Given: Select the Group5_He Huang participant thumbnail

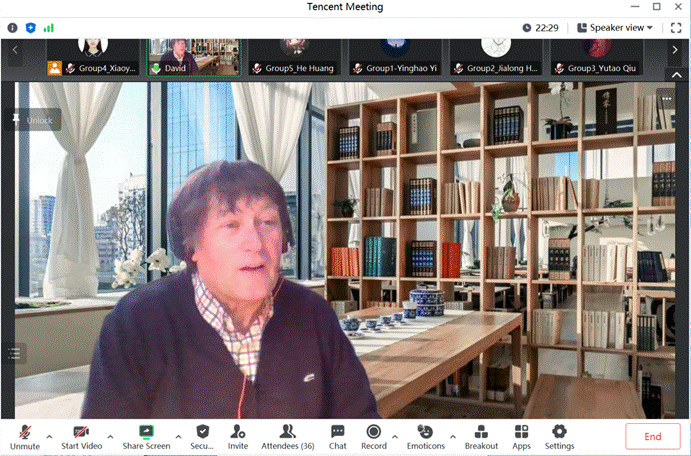Looking at the screenshot, I should [293, 55].
